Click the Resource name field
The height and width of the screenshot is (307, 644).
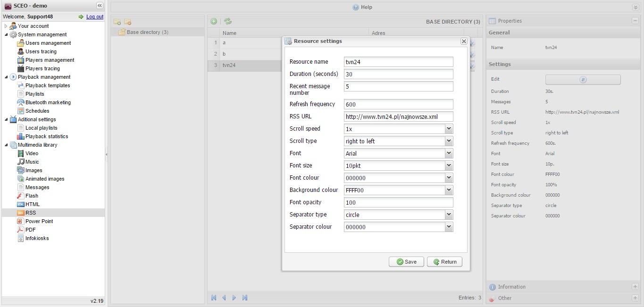(399, 62)
